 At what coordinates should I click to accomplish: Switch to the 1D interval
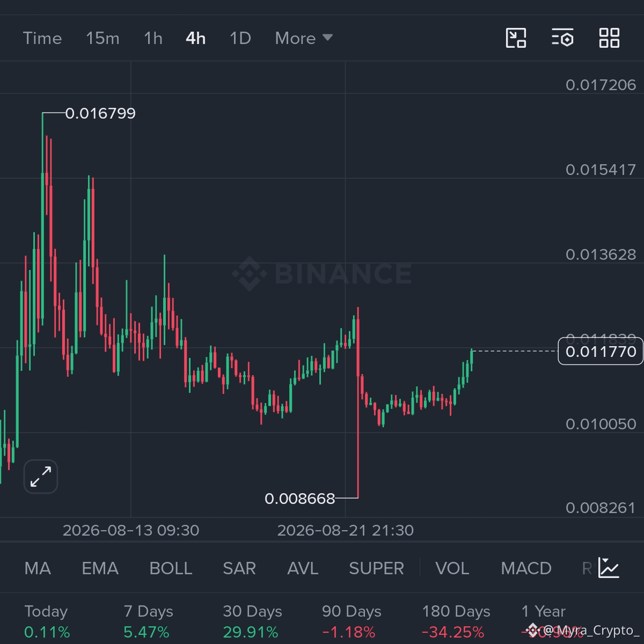pos(240,38)
